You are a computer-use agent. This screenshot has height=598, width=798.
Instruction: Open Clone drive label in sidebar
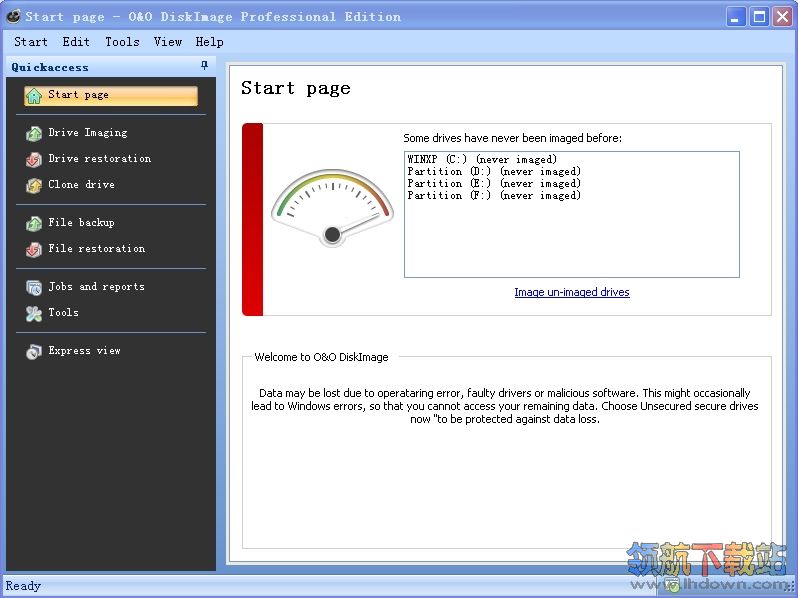[x=81, y=184]
